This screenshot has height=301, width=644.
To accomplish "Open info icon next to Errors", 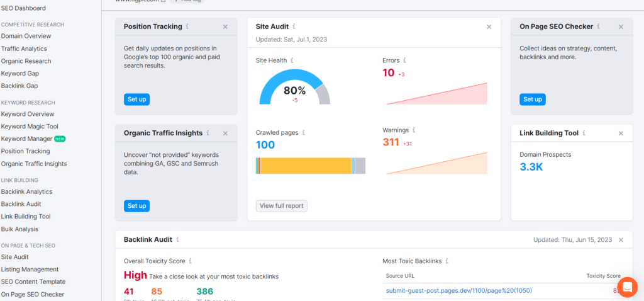I will [x=404, y=60].
